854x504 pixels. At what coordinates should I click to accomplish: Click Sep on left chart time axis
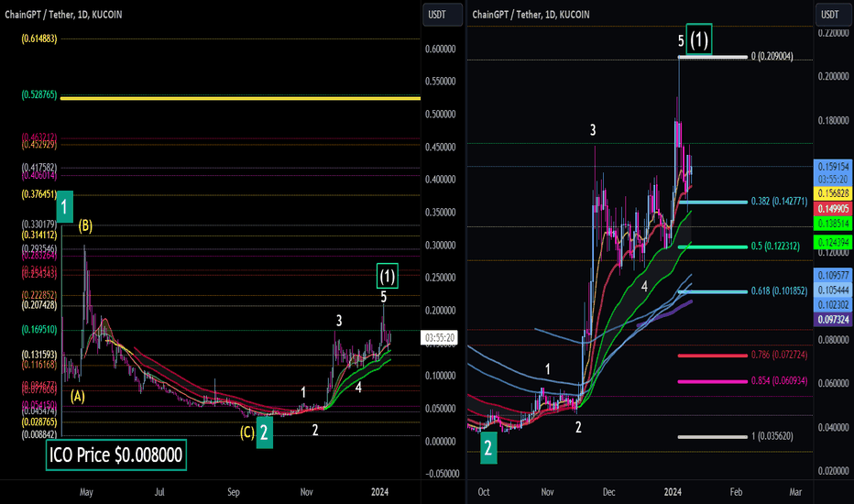coord(234,492)
